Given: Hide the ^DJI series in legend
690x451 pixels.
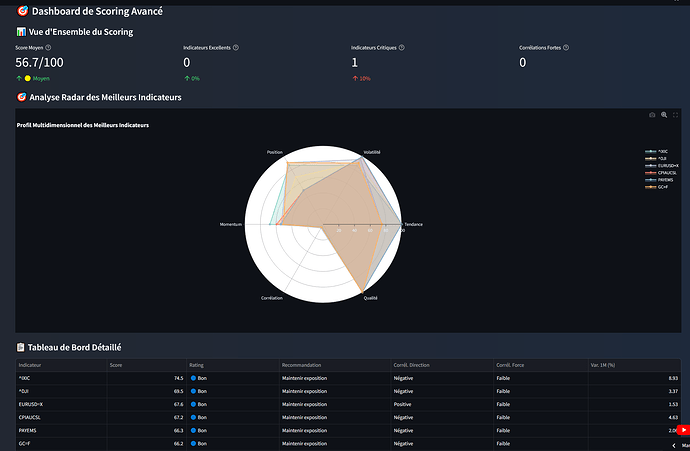Looking at the screenshot, I should 663,158.
